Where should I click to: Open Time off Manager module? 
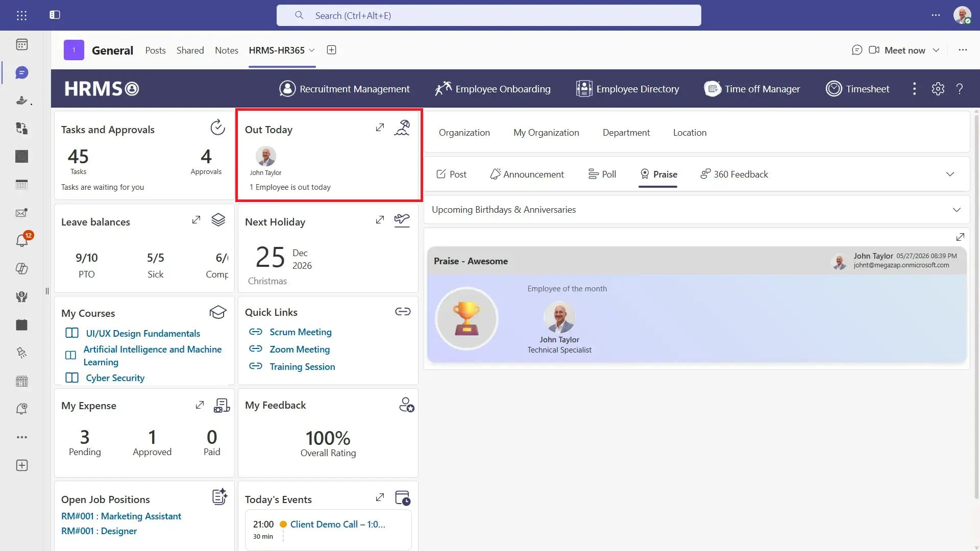(752, 89)
